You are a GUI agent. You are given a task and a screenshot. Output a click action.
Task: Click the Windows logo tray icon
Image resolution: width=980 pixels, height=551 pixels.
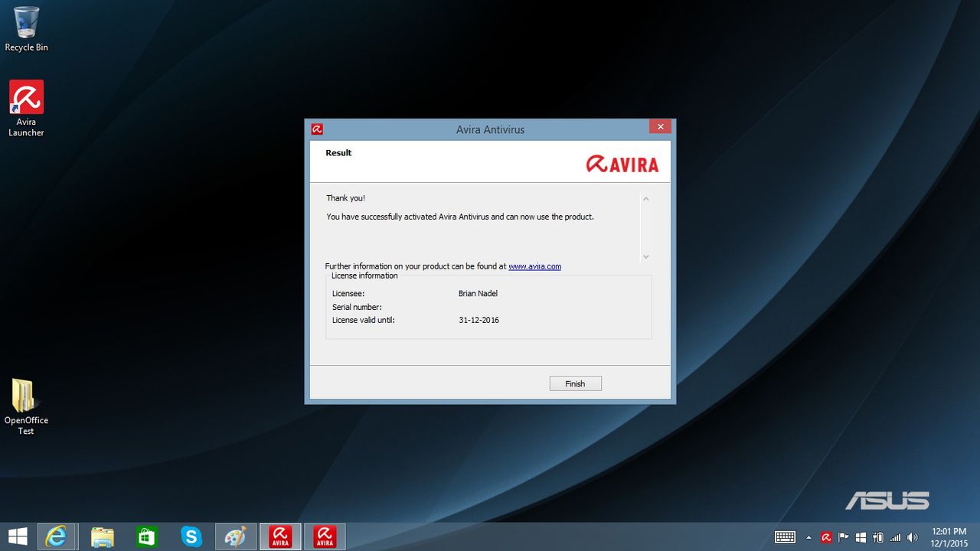click(861, 537)
